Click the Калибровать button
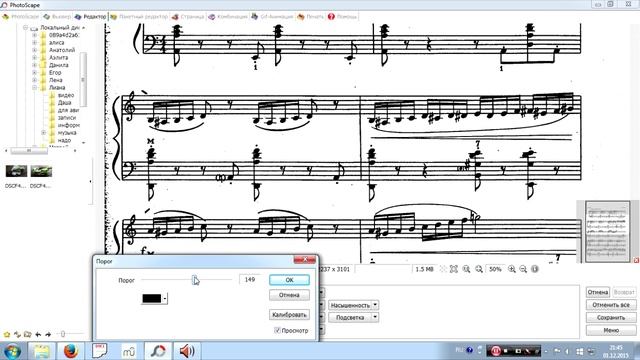Viewport: 640px width, 360px height. tap(289, 315)
